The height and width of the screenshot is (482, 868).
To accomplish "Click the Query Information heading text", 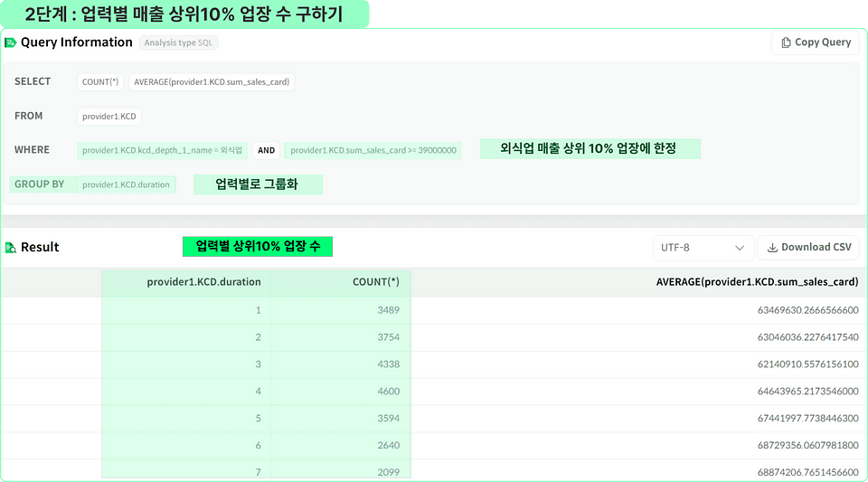I will [76, 43].
